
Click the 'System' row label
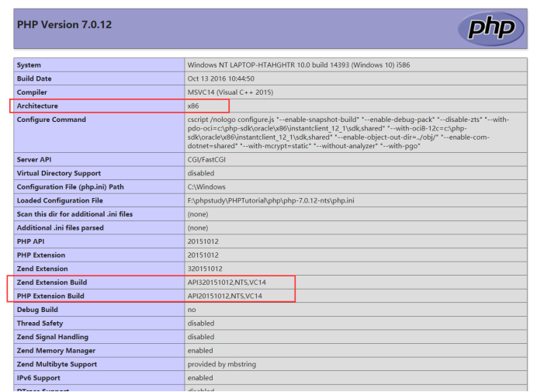[29, 65]
